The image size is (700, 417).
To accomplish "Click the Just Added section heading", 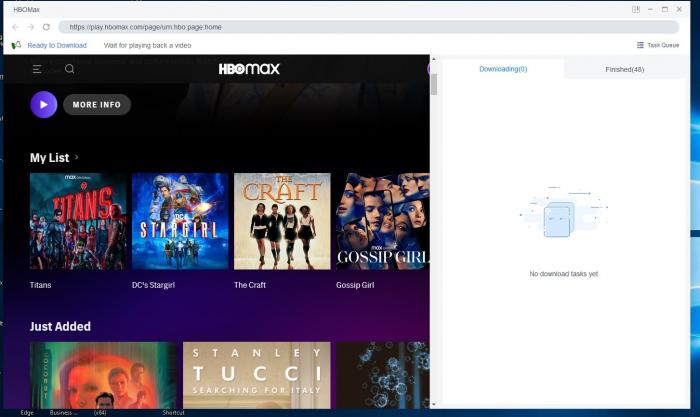I will (x=60, y=326).
